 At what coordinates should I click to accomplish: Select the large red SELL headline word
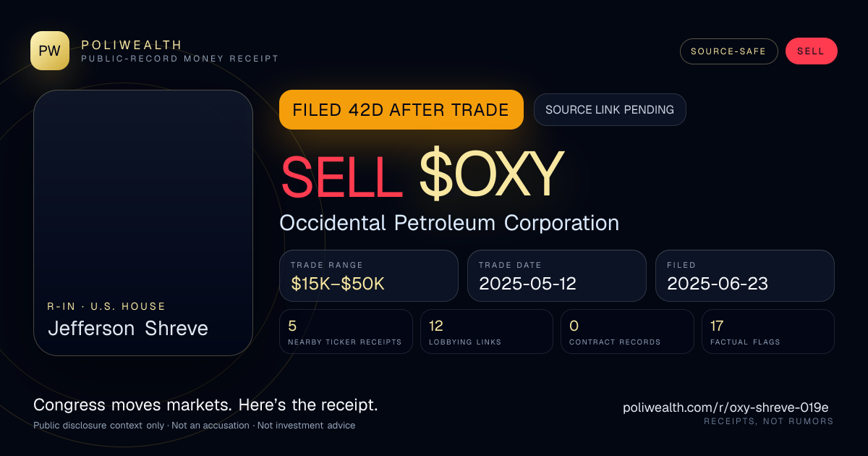pos(341,174)
